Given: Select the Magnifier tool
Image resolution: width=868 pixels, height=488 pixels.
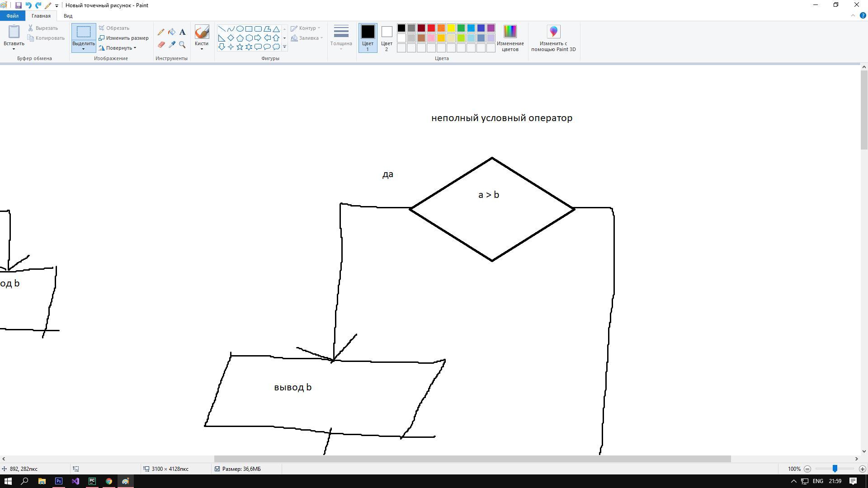Looking at the screenshot, I should point(182,45).
